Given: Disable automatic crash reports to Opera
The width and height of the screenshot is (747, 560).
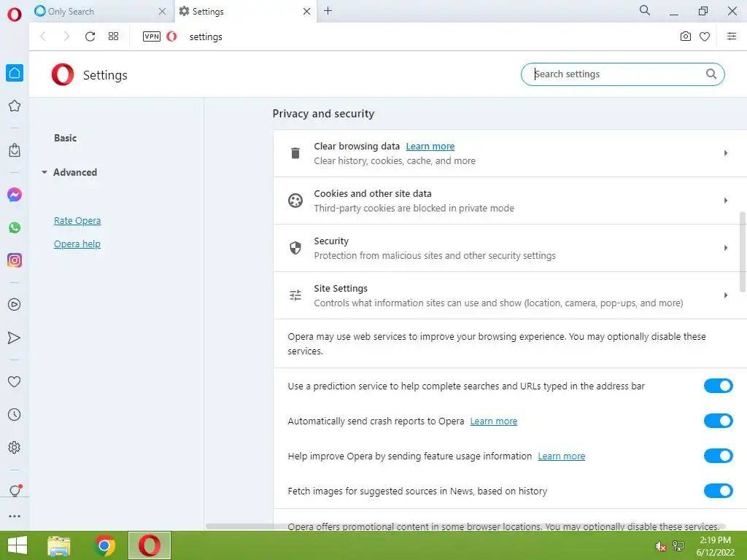Looking at the screenshot, I should 718,421.
